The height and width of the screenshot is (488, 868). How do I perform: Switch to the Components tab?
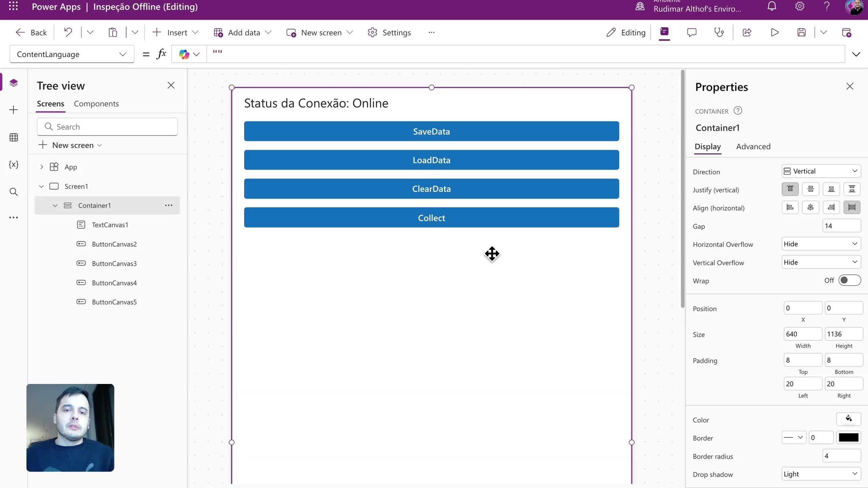[96, 104]
